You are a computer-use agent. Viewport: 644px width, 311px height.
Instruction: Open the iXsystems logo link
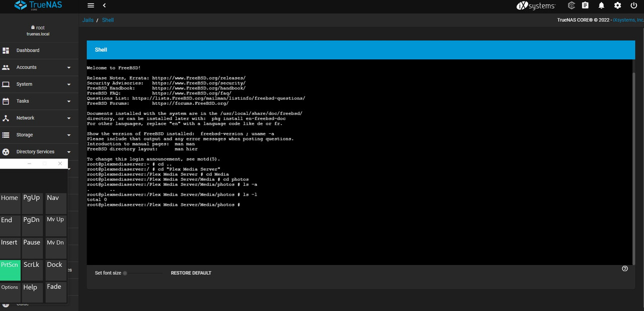point(536,6)
